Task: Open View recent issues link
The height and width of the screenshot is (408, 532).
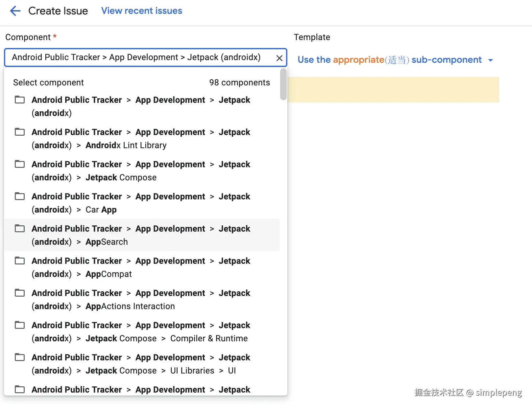Action: (141, 11)
